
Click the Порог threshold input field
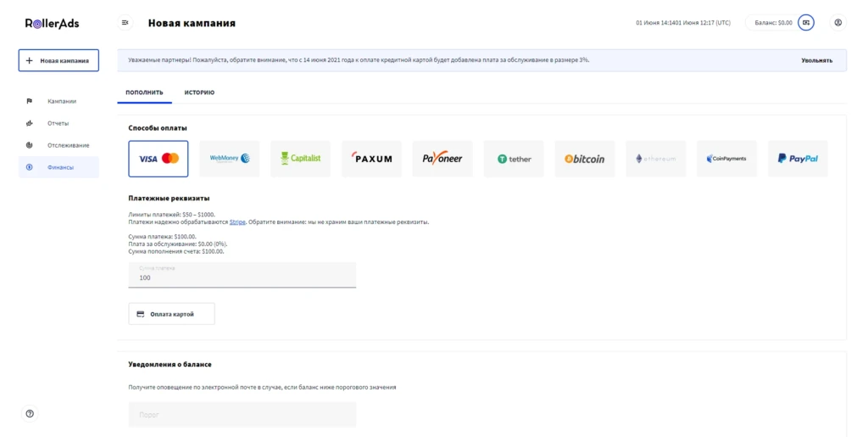pyautogui.click(x=242, y=414)
